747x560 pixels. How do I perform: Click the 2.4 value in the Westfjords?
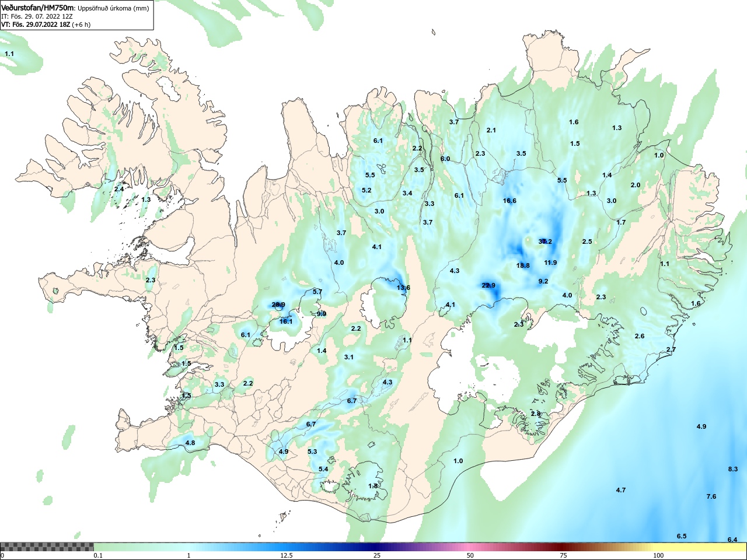pos(119,189)
